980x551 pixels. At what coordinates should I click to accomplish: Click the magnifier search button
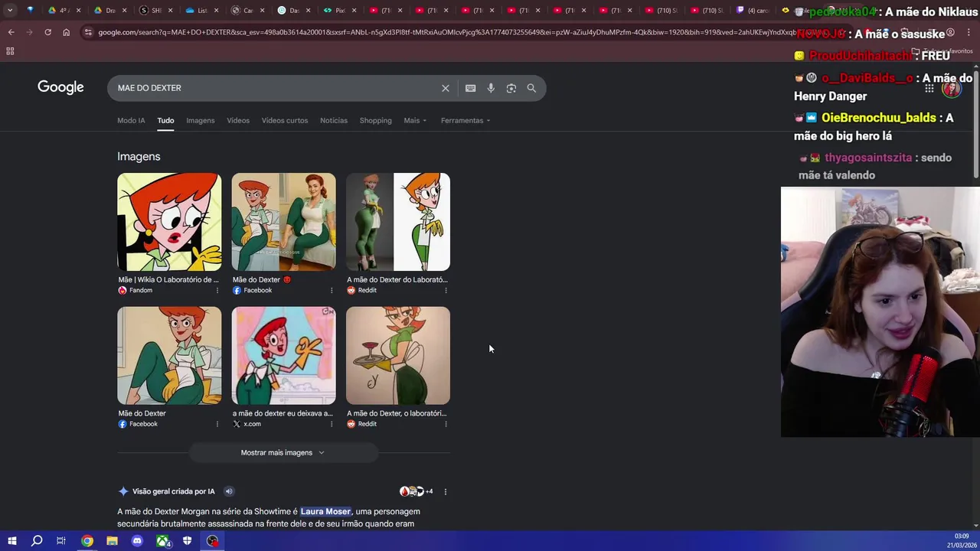pyautogui.click(x=531, y=88)
